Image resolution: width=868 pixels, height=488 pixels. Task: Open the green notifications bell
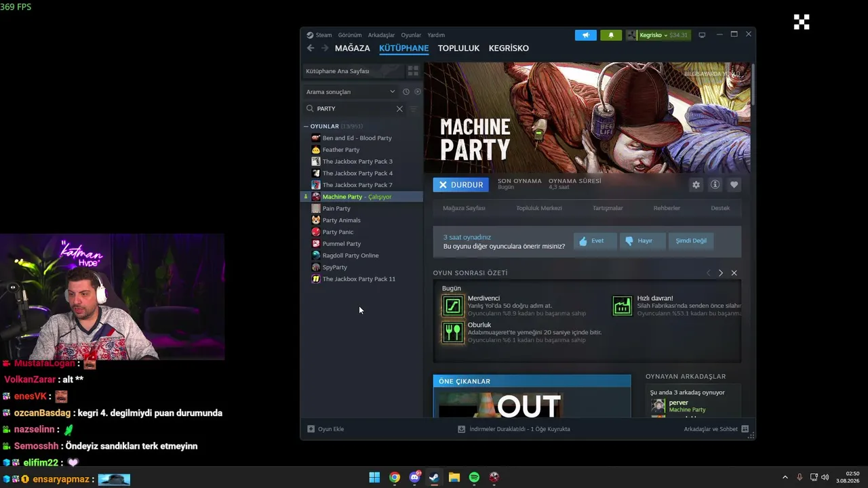[611, 35]
